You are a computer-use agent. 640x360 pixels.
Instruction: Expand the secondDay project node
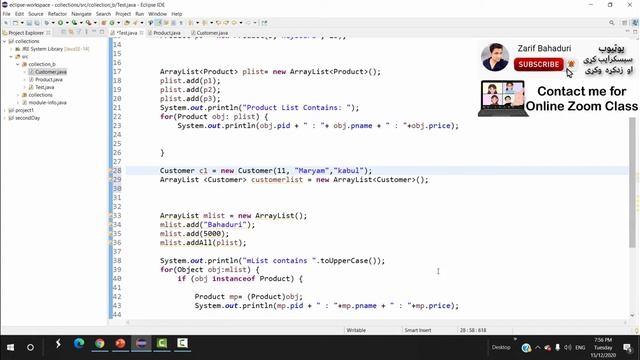(4, 118)
